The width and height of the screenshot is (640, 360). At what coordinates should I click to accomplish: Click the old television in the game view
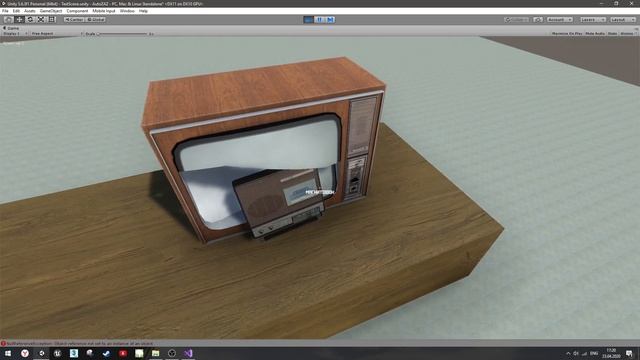(263, 149)
